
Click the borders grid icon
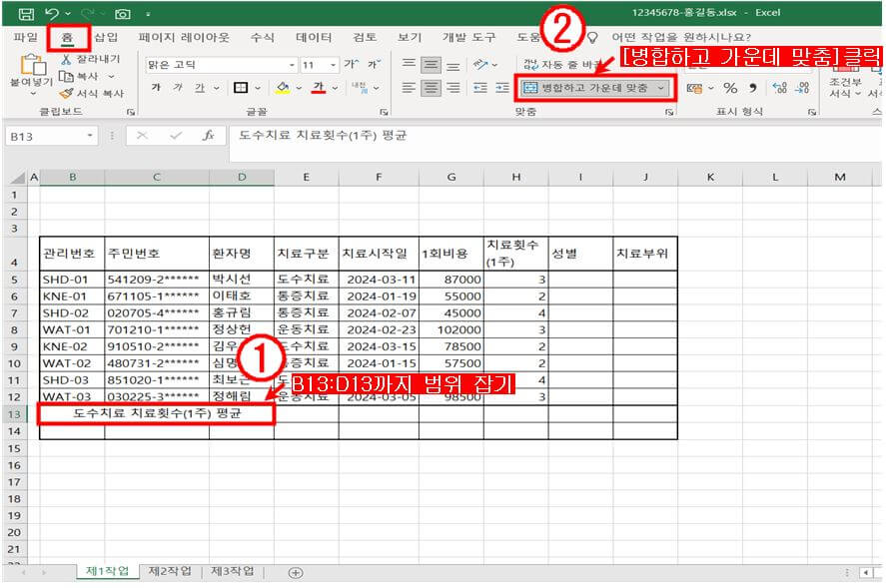(241, 88)
